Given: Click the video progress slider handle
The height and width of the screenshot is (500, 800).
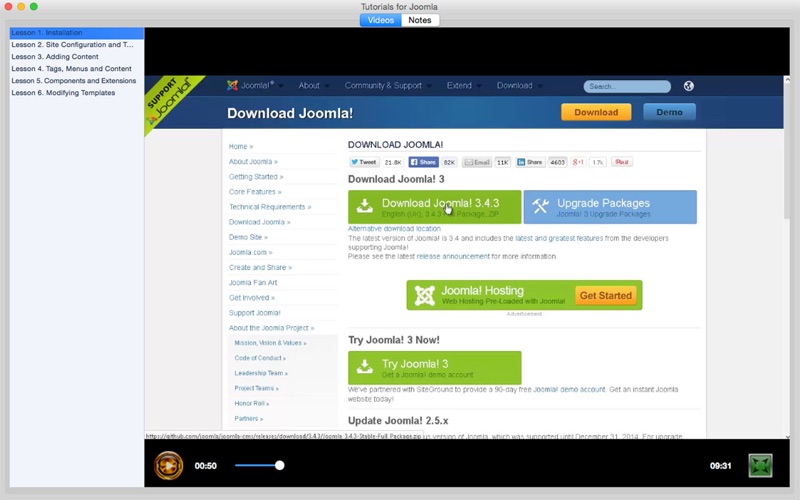Looking at the screenshot, I should point(279,465).
